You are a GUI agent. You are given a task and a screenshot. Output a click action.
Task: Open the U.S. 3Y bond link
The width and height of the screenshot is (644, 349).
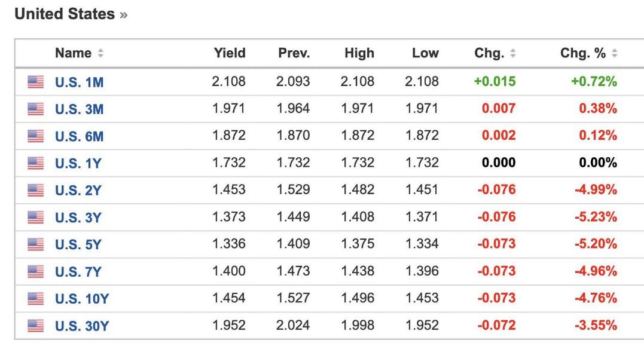point(78,218)
